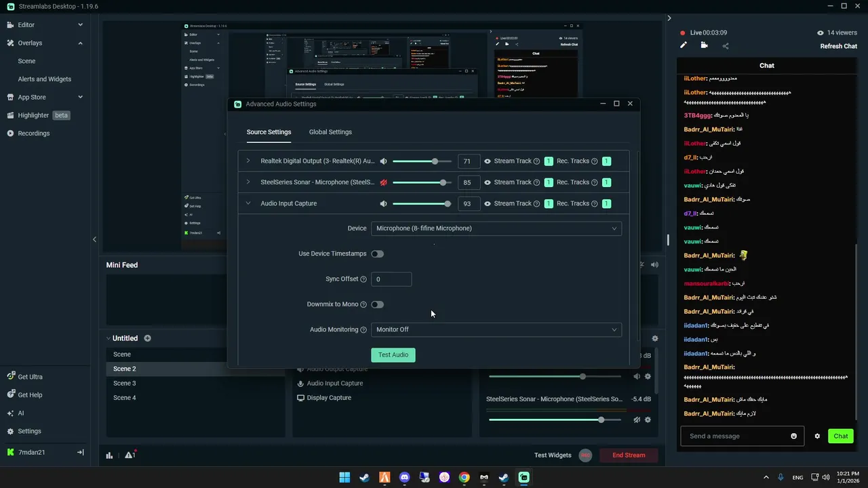Toggle Audio Input Capture Stream Track 1
This screenshot has width=868, height=488.
[549, 203]
